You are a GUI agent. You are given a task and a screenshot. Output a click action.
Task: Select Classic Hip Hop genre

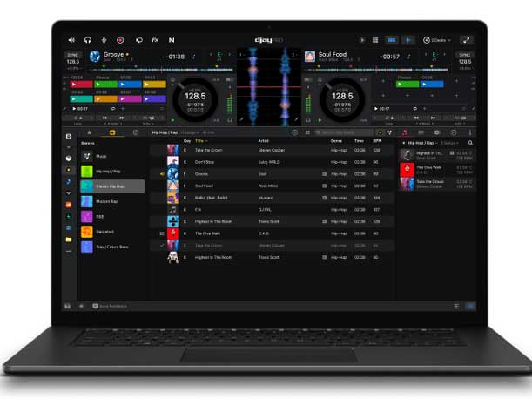pyautogui.click(x=111, y=186)
